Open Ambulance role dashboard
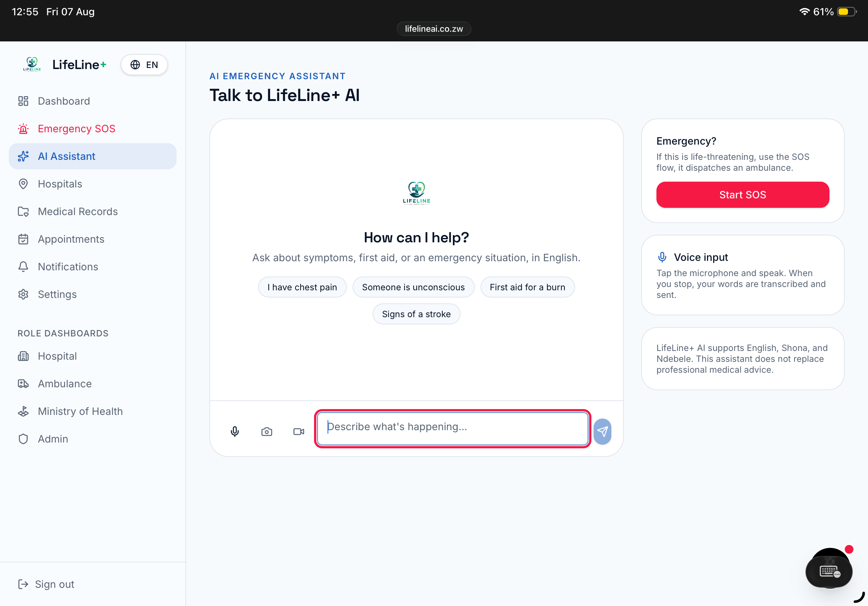 point(93,383)
